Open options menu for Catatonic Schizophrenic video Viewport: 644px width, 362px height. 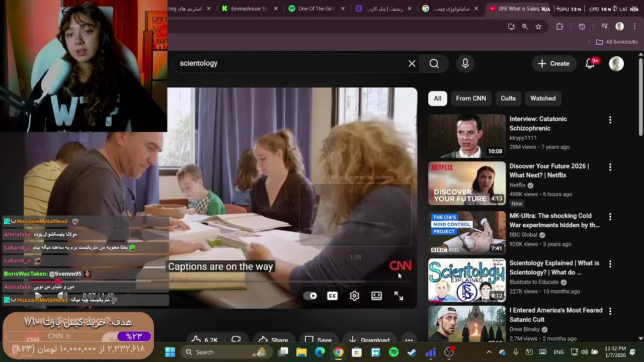610,120
